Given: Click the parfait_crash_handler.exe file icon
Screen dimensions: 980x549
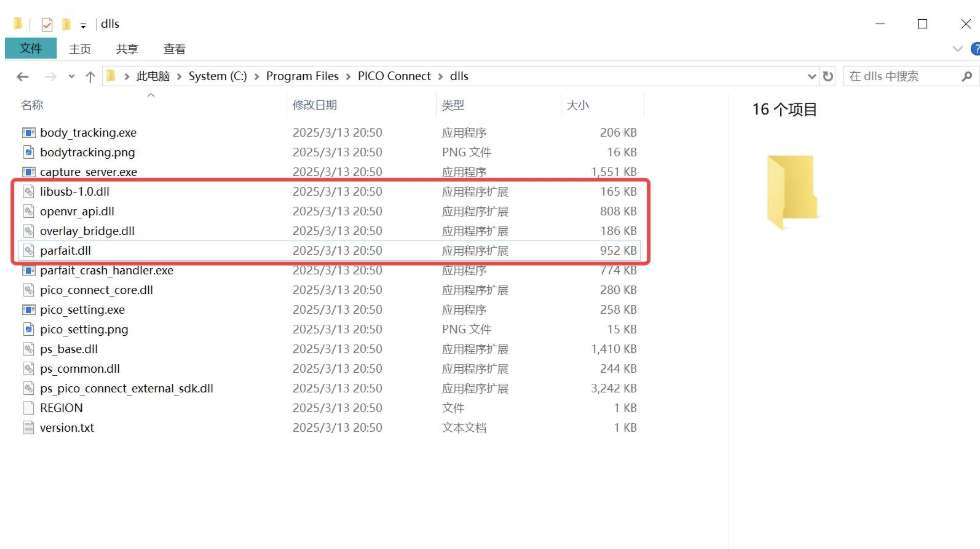Looking at the screenshot, I should pyautogui.click(x=28, y=270).
